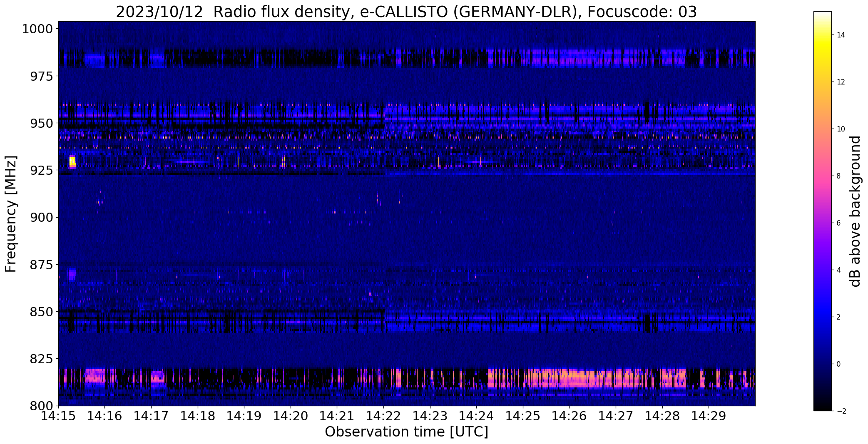Viewport: 868px width, 444px height.
Task: Click the plot title mentioning e-CALLISTO GERMANY-DLR
Action: 406,12
